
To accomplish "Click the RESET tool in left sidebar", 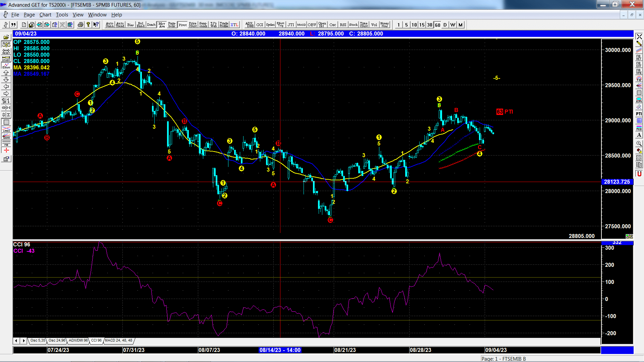I will (x=6, y=51).
